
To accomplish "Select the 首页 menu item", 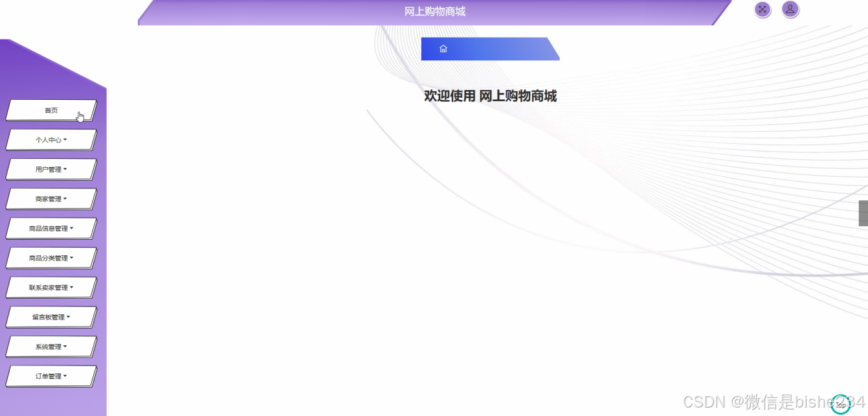I will click(x=51, y=110).
